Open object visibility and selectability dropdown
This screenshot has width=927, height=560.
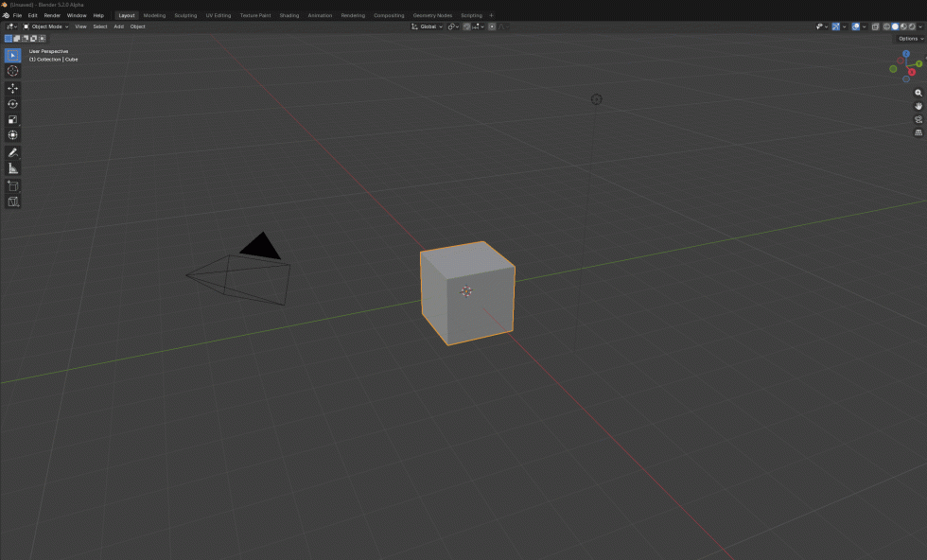(x=822, y=26)
